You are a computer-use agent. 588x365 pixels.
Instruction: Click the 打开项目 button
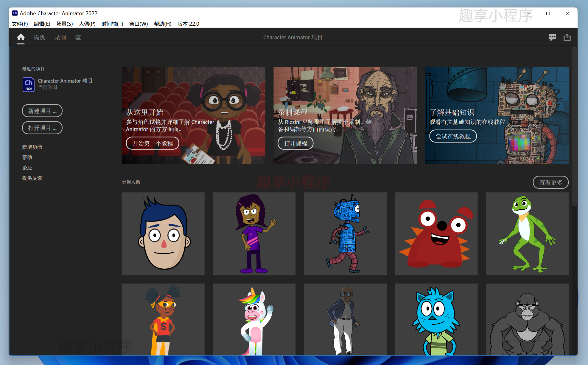coord(42,128)
